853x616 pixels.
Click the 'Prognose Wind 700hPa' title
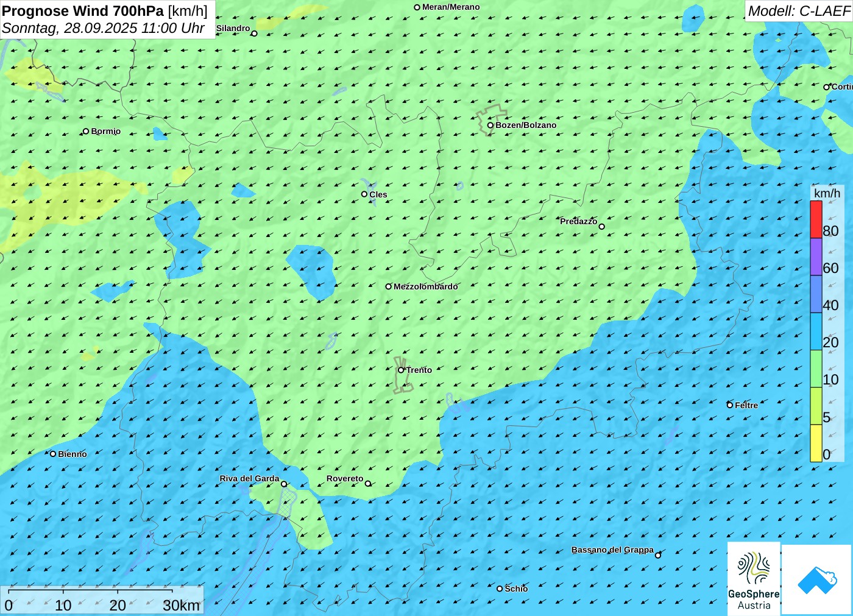[x=83, y=11]
